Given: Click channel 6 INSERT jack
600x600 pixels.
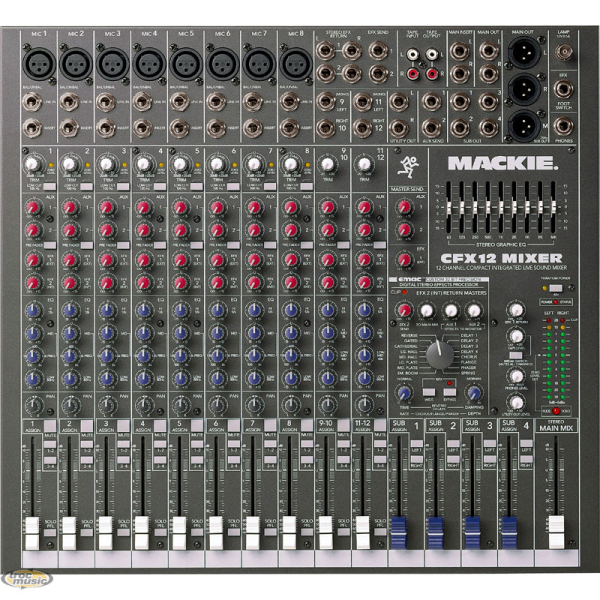Looking at the screenshot, I should [216, 128].
